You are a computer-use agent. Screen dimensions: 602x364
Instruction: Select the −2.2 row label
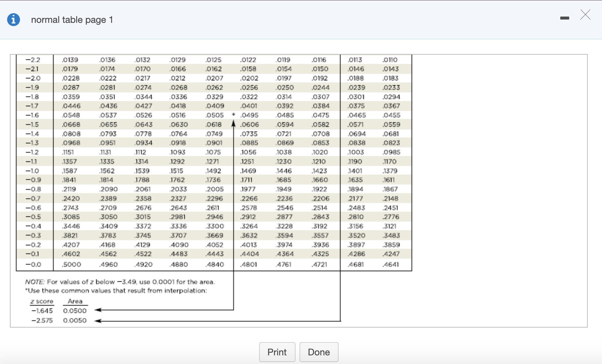(33, 60)
